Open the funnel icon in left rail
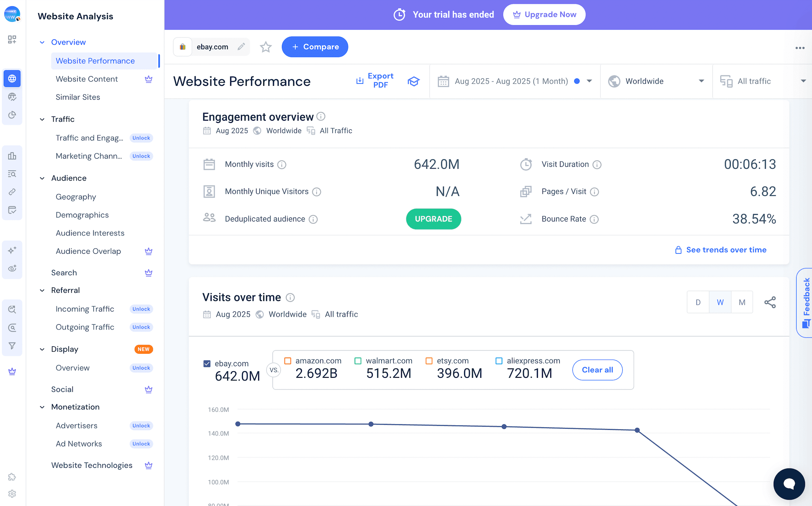The width and height of the screenshot is (812, 506). click(12, 346)
